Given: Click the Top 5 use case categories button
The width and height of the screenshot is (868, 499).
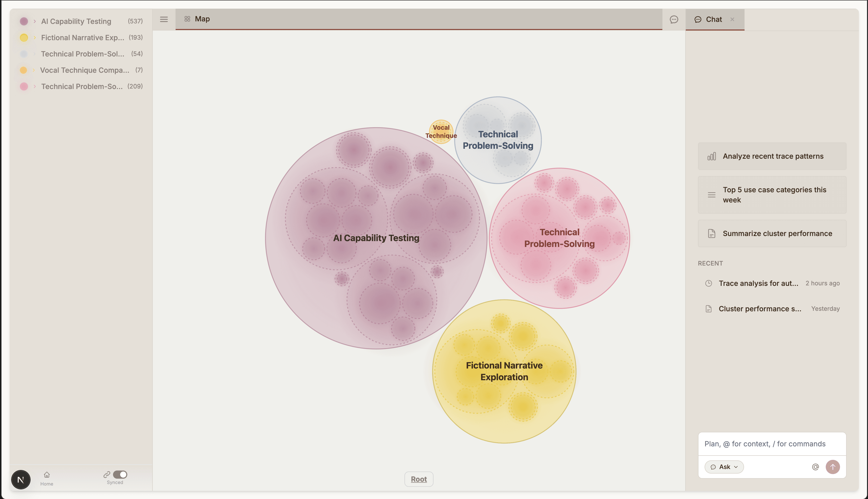Looking at the screenshot, I should point(772,194).
